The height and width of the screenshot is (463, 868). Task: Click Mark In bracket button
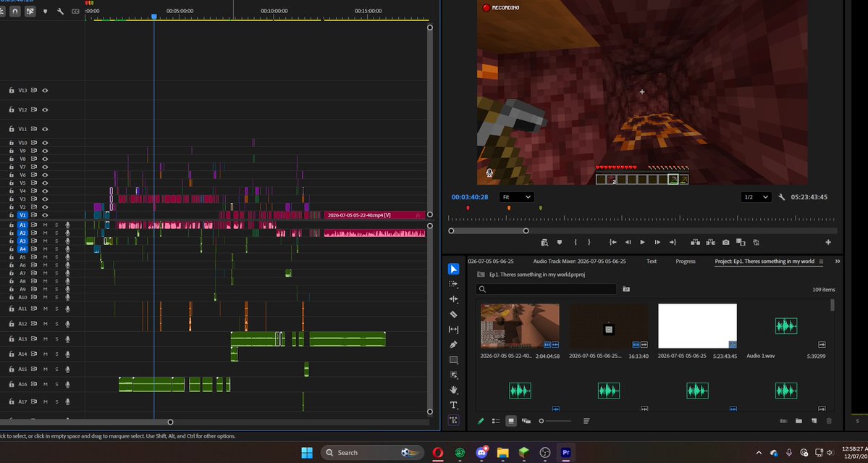tap(575, 242)
